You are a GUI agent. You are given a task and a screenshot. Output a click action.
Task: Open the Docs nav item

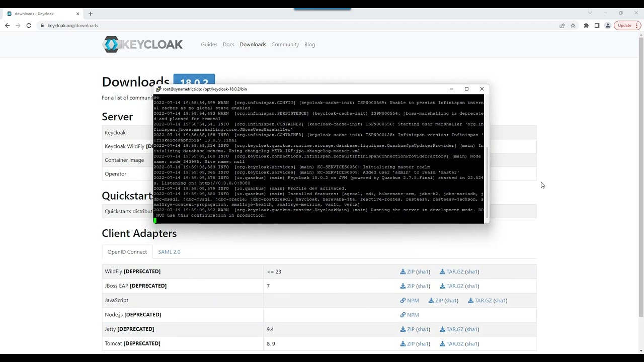228,44
